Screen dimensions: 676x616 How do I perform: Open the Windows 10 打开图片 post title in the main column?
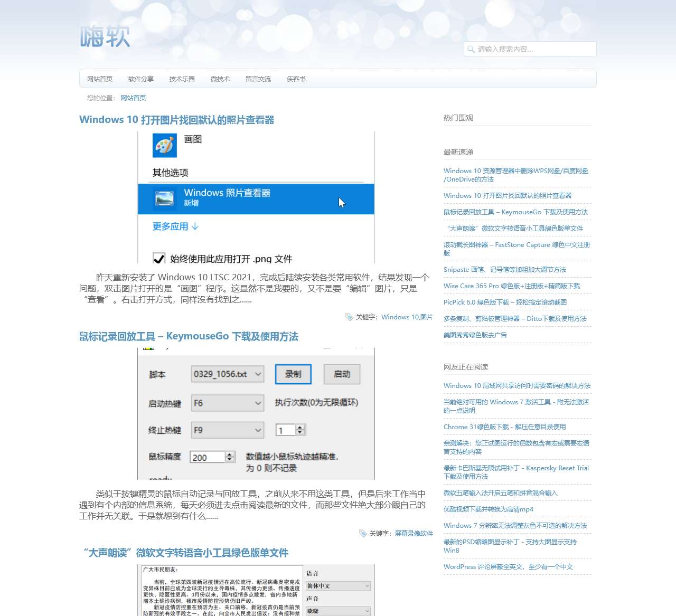[177, 120]
